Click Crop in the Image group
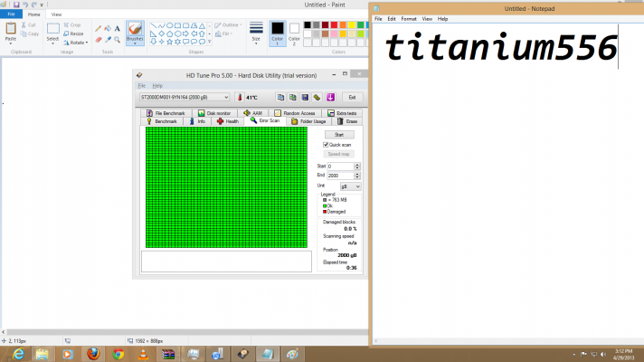 [x=72, y=25]
